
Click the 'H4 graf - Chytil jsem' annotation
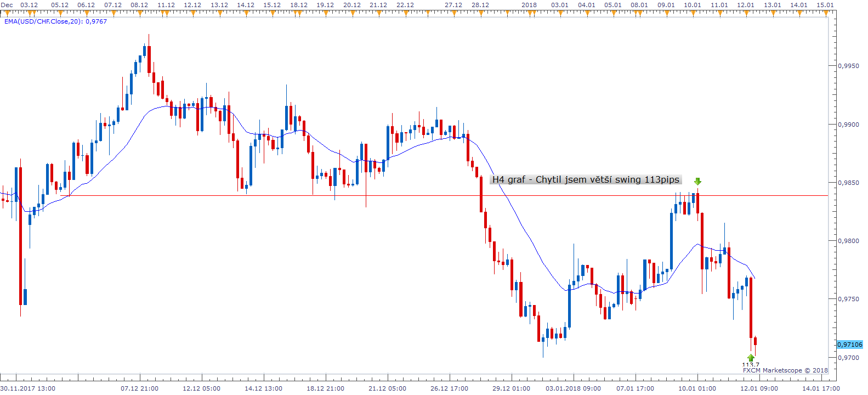point(585,179)
